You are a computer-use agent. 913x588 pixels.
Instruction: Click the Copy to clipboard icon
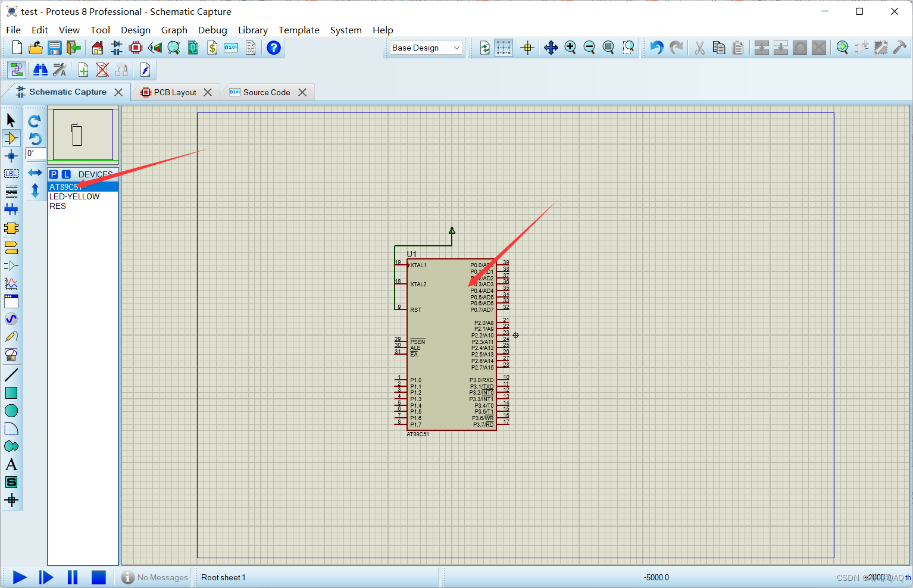point(719,48)
